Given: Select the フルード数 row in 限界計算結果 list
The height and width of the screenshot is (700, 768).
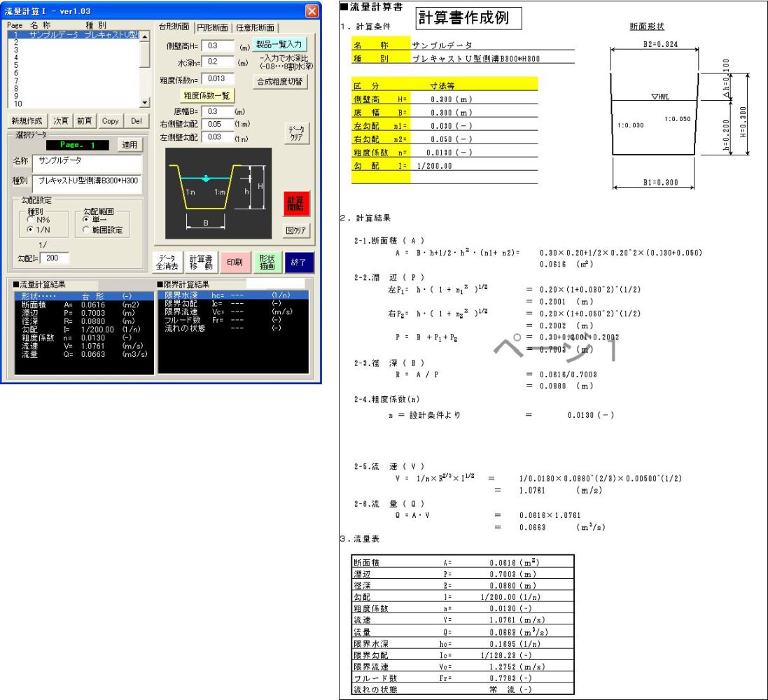Looking at the screenshot, I should pyautogui.click(x=233, y=321).
